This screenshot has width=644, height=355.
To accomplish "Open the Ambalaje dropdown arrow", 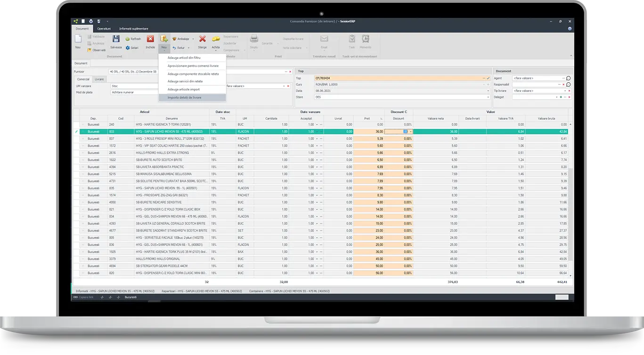I will coord(193,39).
